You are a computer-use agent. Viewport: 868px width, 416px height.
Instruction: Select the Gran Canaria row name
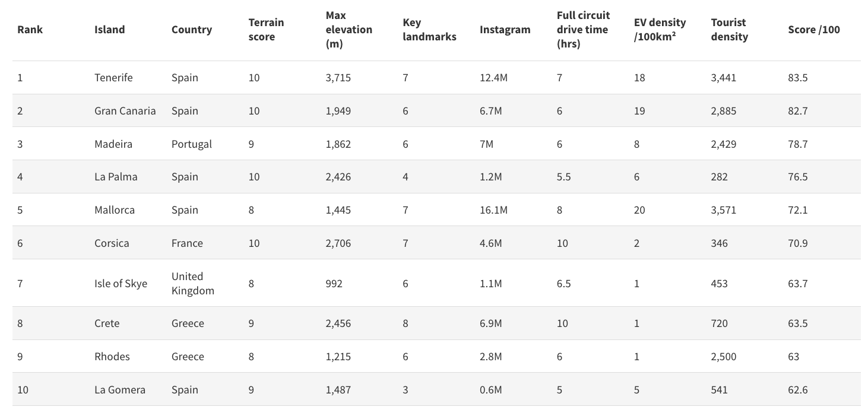pyautogui.click(x=125, y=111)
